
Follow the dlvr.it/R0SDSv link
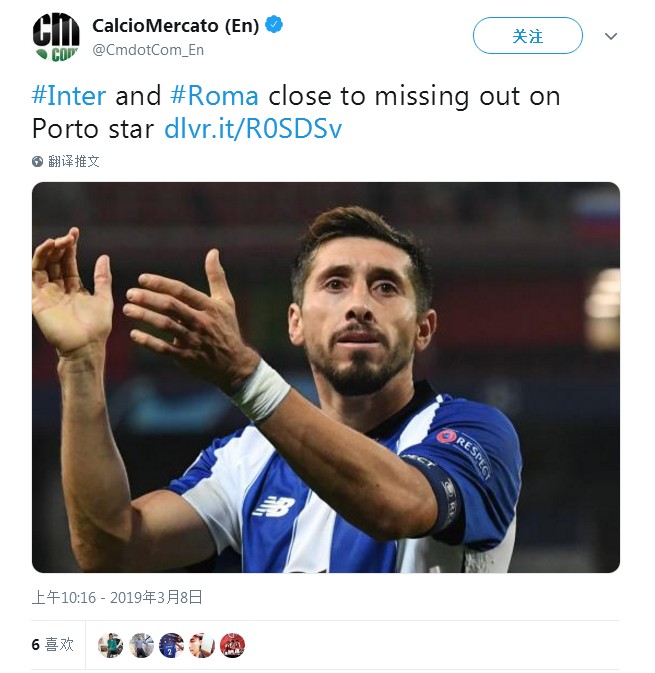pos(253,128)
